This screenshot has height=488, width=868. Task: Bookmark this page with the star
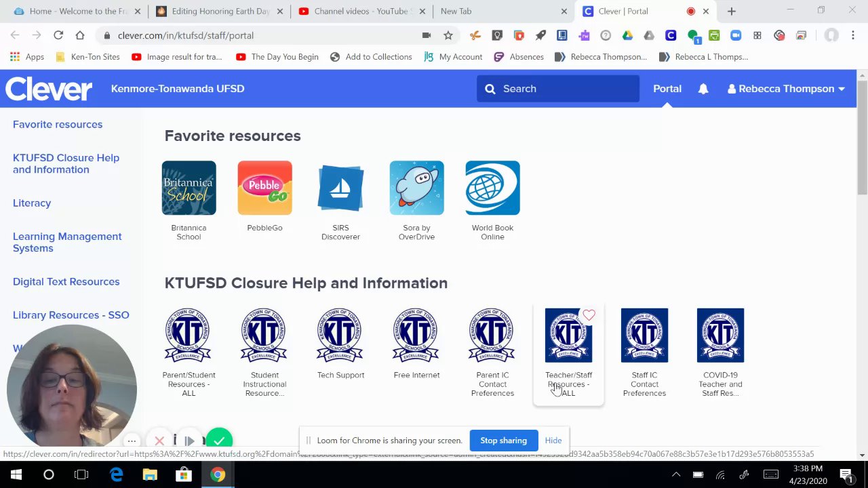[448, 35]
